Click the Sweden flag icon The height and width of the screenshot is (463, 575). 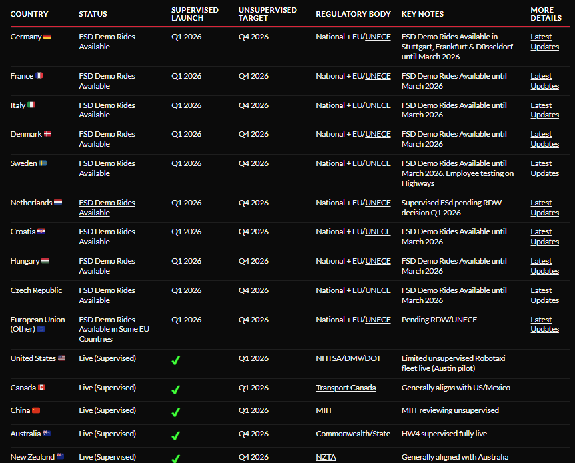[43, 163]
